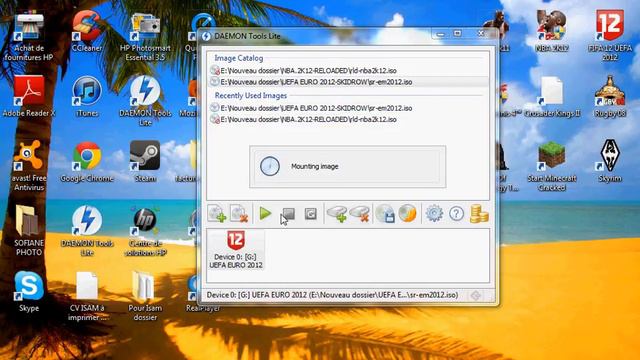Open Pour Isam dossier folder
The image size is (640, 360).
coord(145,296)
